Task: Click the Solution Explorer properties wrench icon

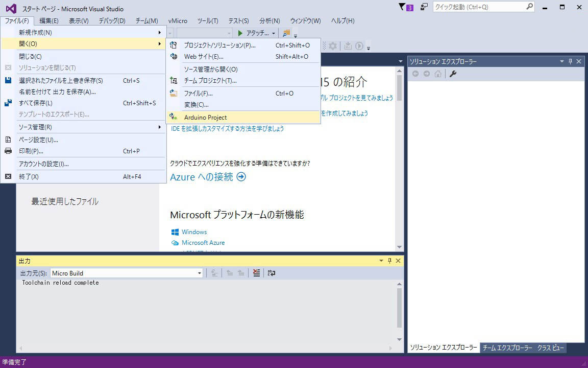Action: [x=453, y=74]
